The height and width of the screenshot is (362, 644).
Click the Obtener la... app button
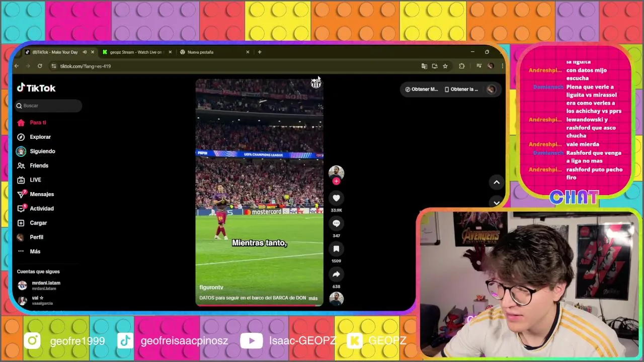click(461, 89)
